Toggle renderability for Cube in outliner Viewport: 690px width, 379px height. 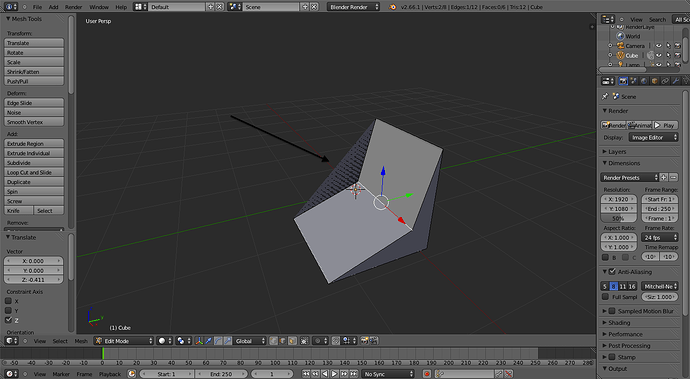tap(678, 55)
